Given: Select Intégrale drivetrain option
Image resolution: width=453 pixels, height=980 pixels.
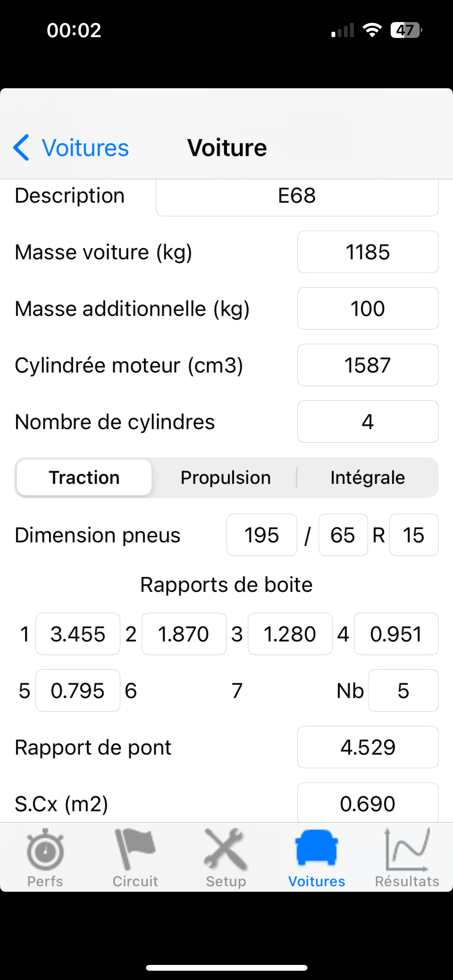Looking at the screenshot, I should click(367, 478).
